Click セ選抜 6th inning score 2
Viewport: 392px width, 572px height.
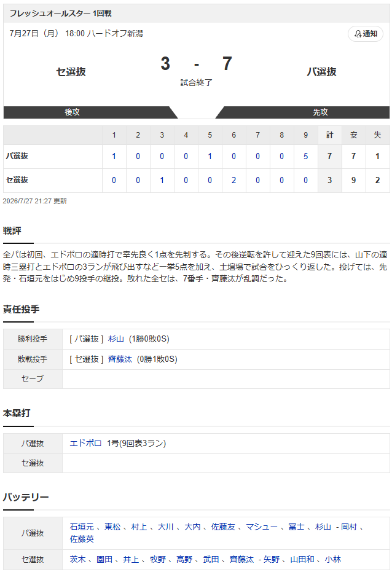coord(233,180)
